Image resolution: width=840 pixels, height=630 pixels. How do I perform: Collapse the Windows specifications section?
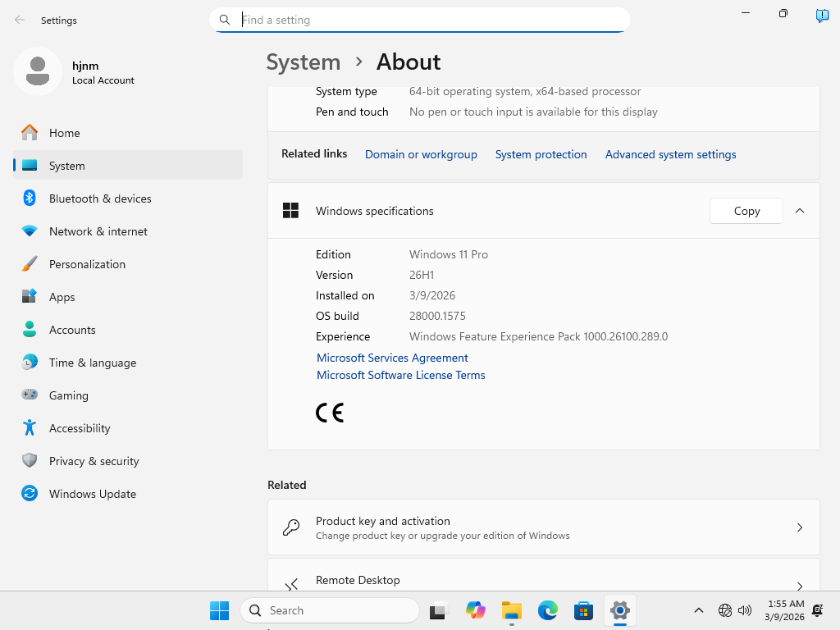[800, 211]
